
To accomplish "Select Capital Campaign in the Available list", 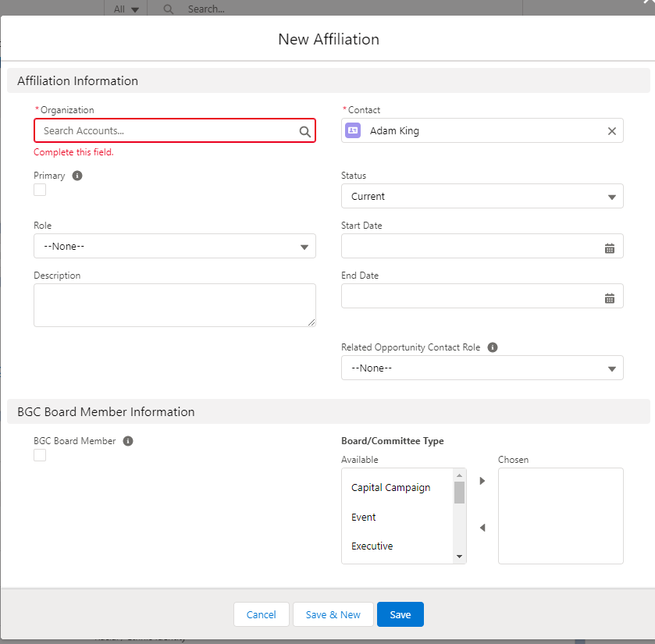I will (390, 487).
